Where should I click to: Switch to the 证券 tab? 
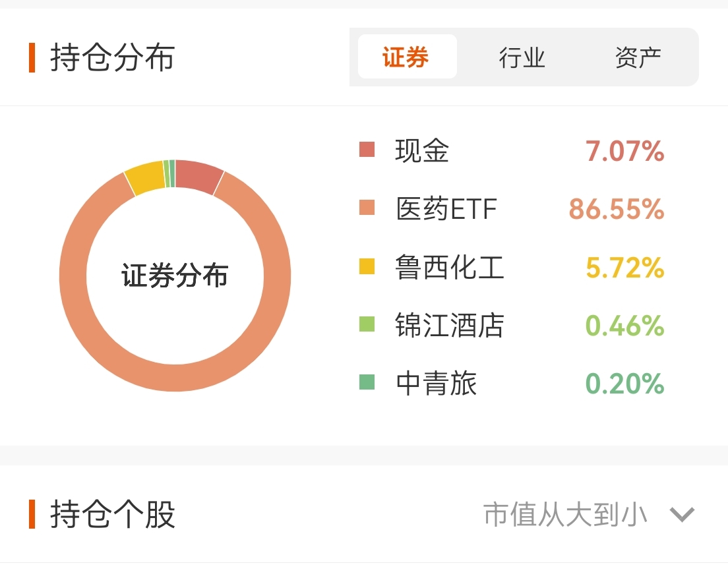pyautogui.click(x=407, y=57)
